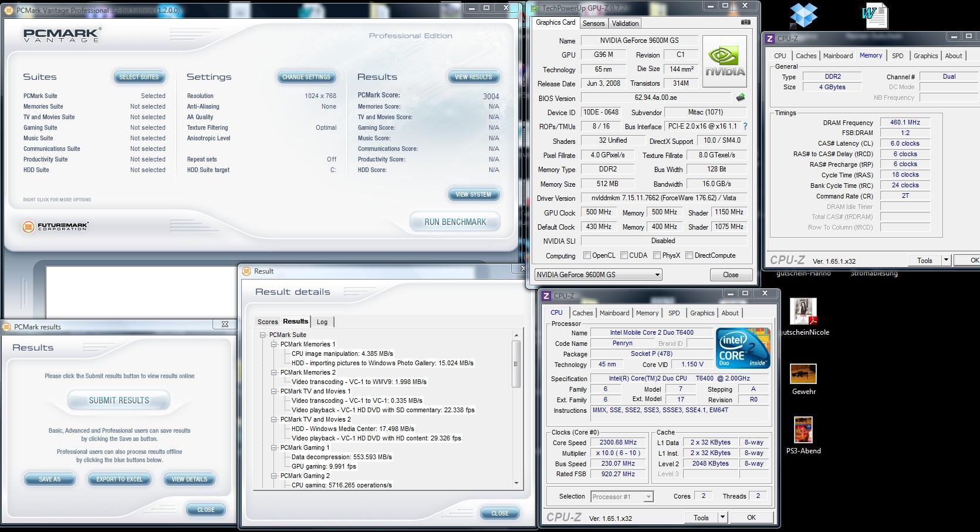The image size is (980, 532).
Task: Collapse the PCMark Gaming 2 node
Action: [x=273, y=476]
